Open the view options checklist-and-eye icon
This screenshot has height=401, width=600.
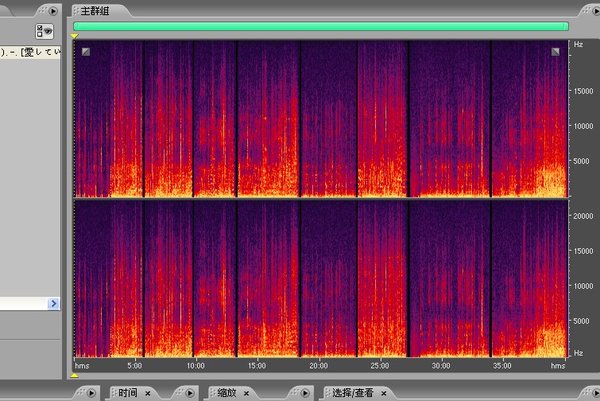click(44, 31)
